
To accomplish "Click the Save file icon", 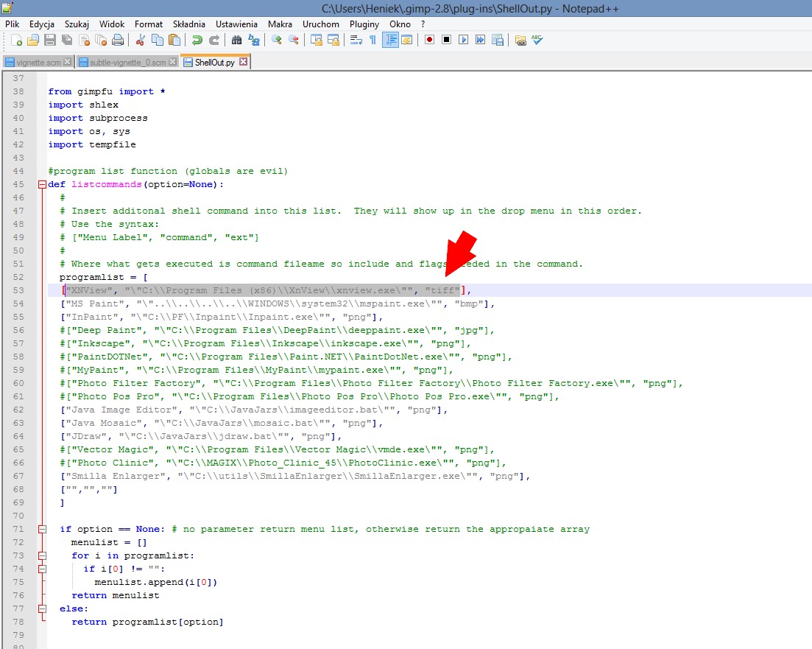I will pyautogui.click(x=50, y=40).
